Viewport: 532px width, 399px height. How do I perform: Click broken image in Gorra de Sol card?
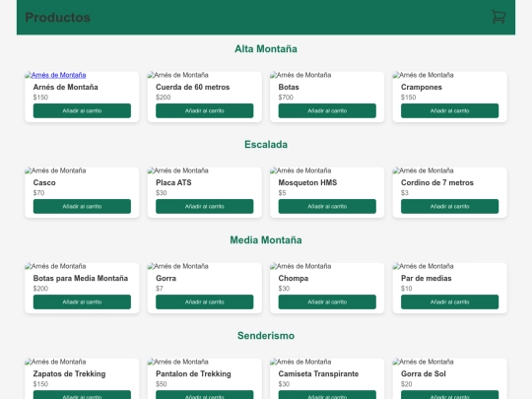(423, 362)
